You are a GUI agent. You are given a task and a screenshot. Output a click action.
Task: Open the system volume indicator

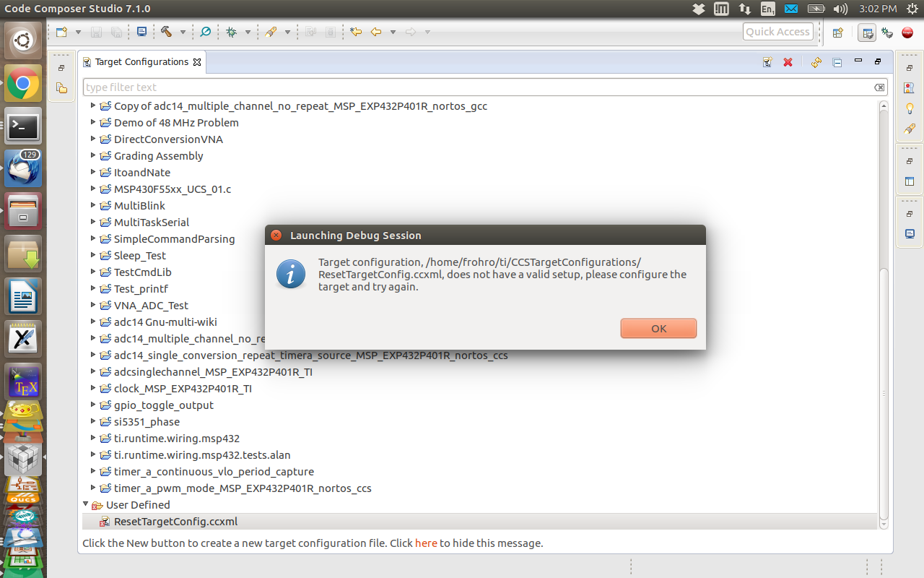840,9
